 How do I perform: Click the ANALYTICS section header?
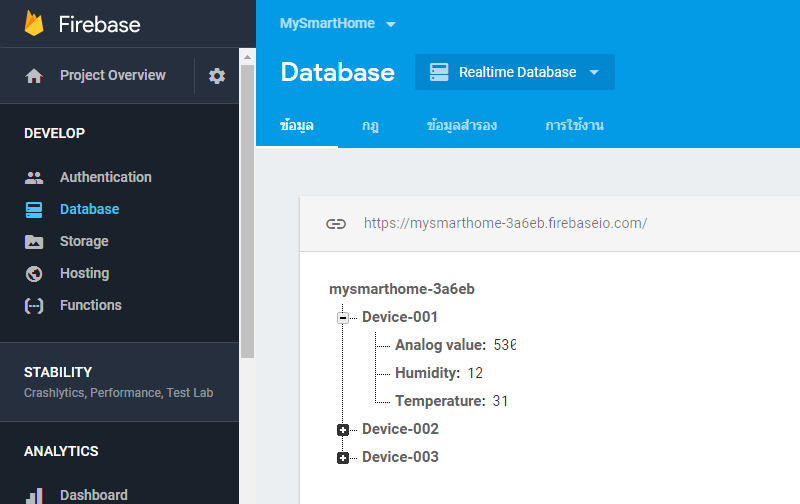(61, 451)
